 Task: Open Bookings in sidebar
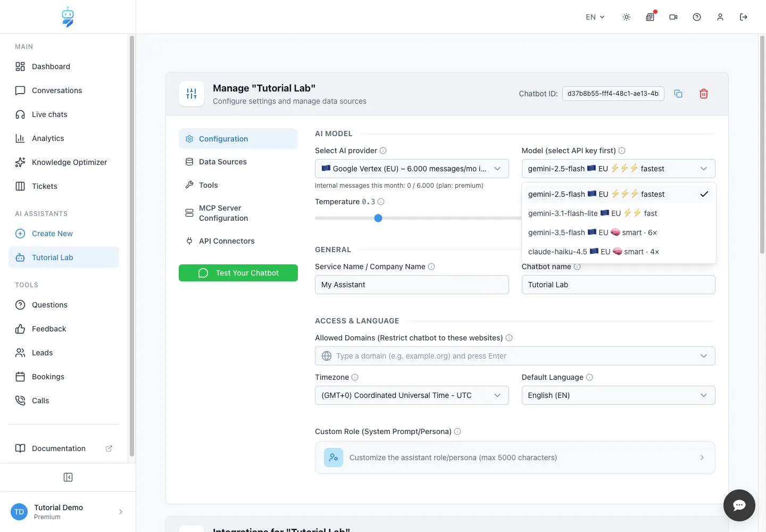point(64,377)
